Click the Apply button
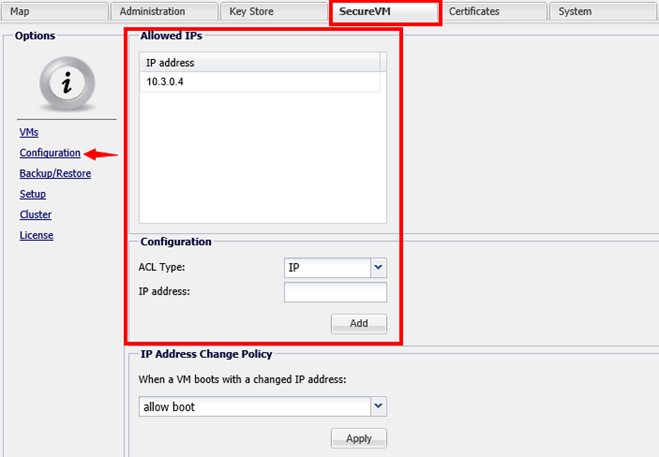This screenshot has width=659, height=457. click(x=358, y=438)
